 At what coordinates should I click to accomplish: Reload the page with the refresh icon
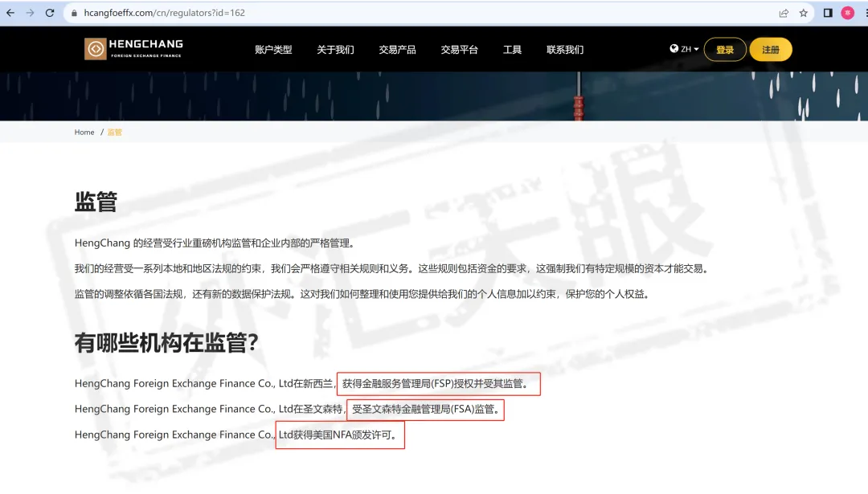coord(50,13)
